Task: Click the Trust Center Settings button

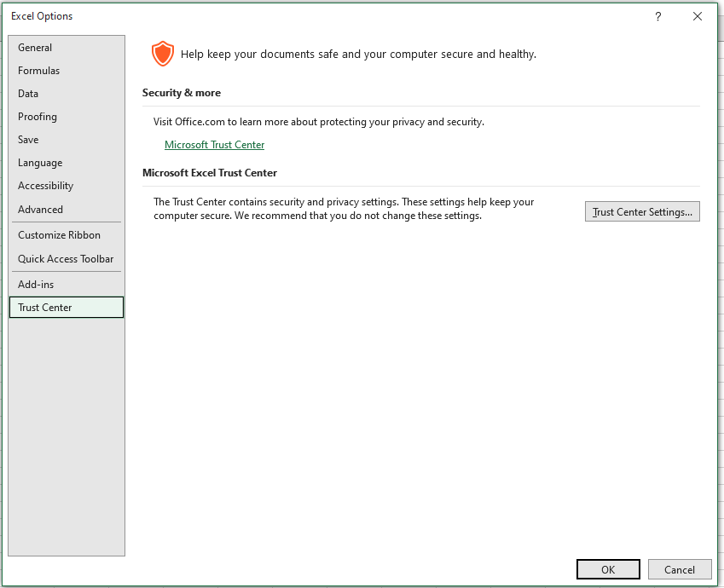Action: pyautogui.click(x=642, y=212)
